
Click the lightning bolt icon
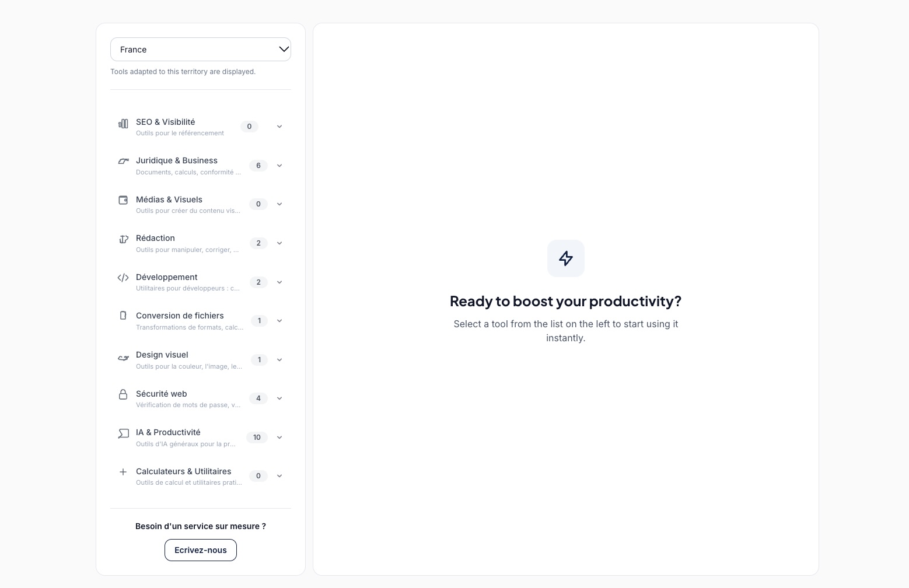566,258
